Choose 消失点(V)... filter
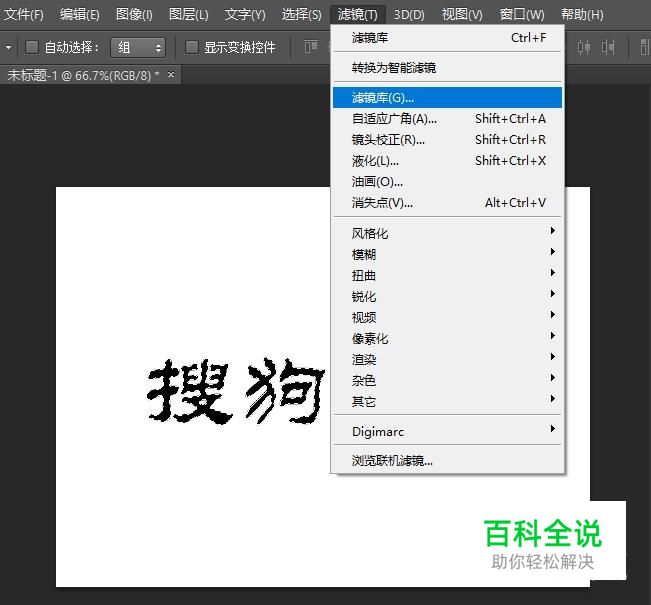 [448, 203]
